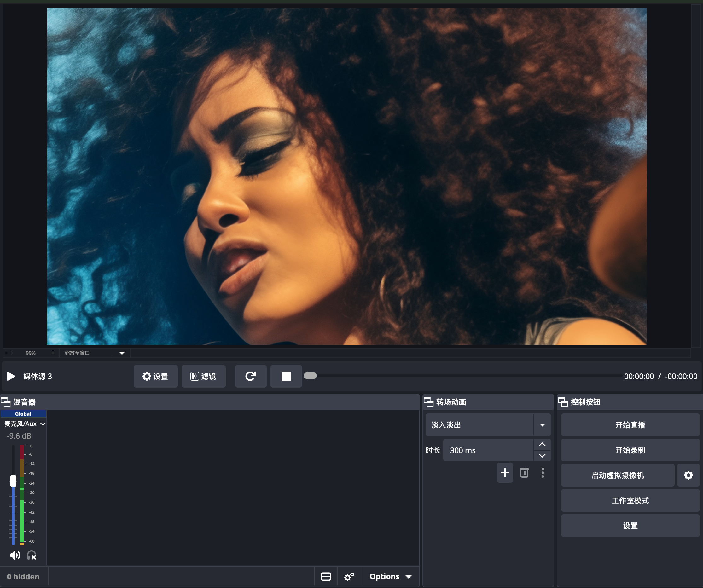The height and width of the screenshot is (588, 703).
Task: Expand the Options dropdown in mixer
Action: pyautogui.click(x=390, y=577)
